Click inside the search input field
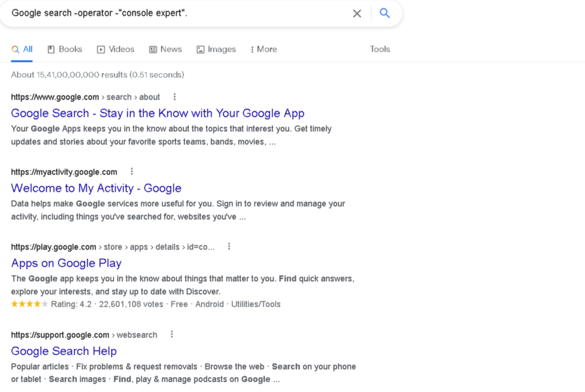 [171, 13]
